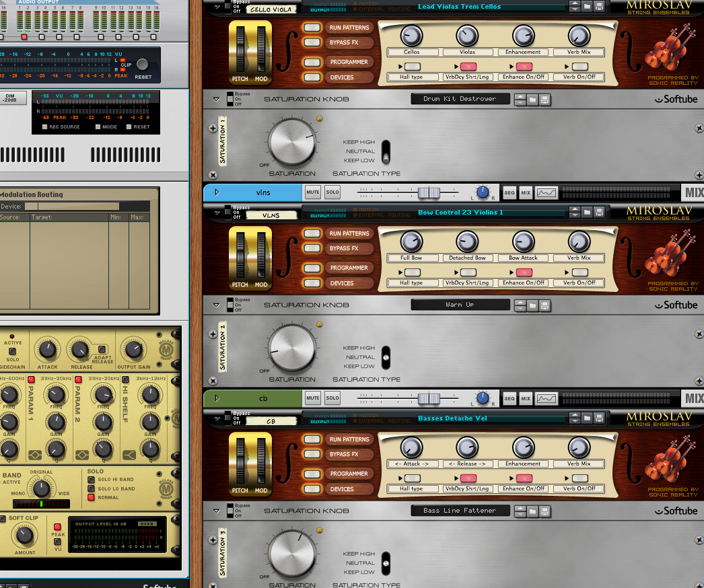The image size is (704, 588).
Task: Click the Basses Detache Vel patch name display
Action: pos(491,418)
